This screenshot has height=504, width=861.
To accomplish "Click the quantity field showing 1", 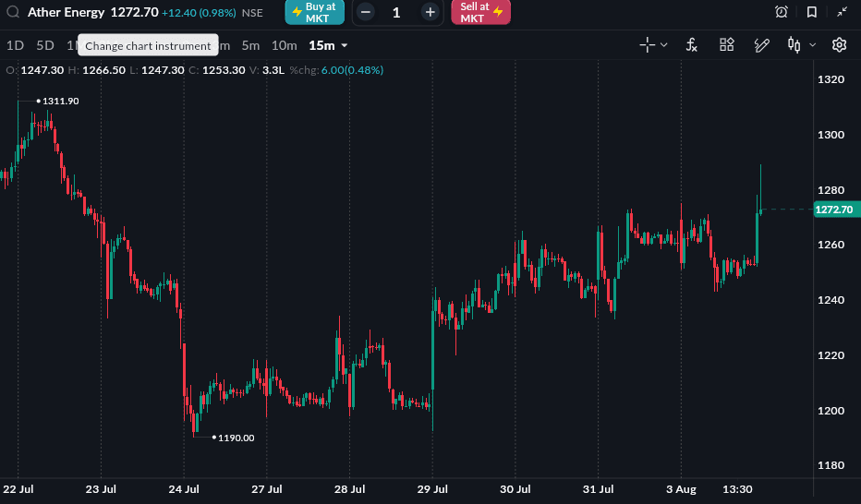I will click(x=396, y=12).
